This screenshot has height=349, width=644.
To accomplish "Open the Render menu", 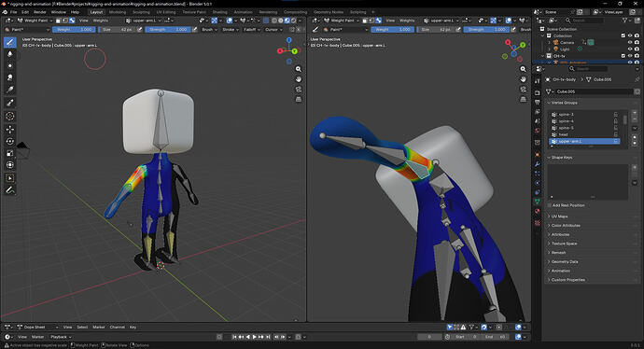I will (40, 12).
